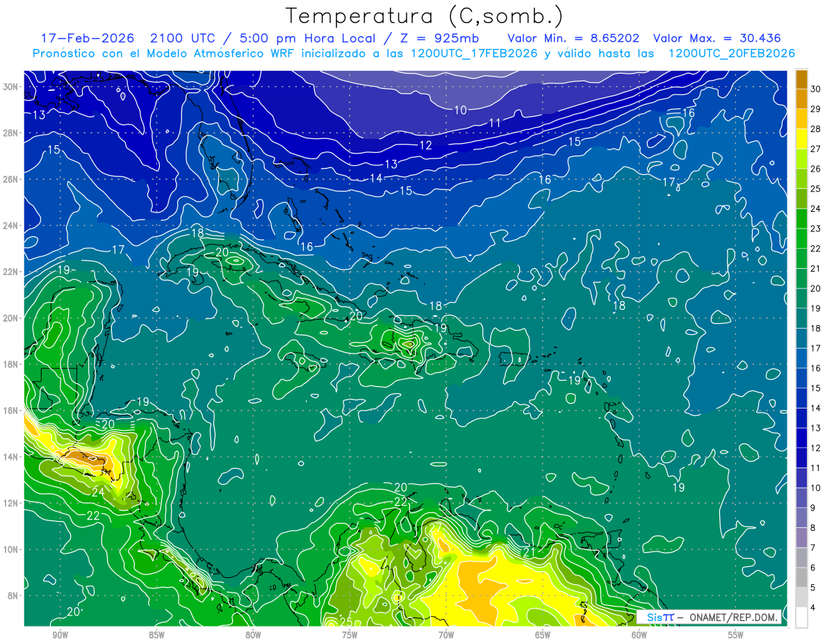Click the '55W' longitude axis label
Image resolution: width=834 pixels, height=644 pixels.
tap(735, 635)
